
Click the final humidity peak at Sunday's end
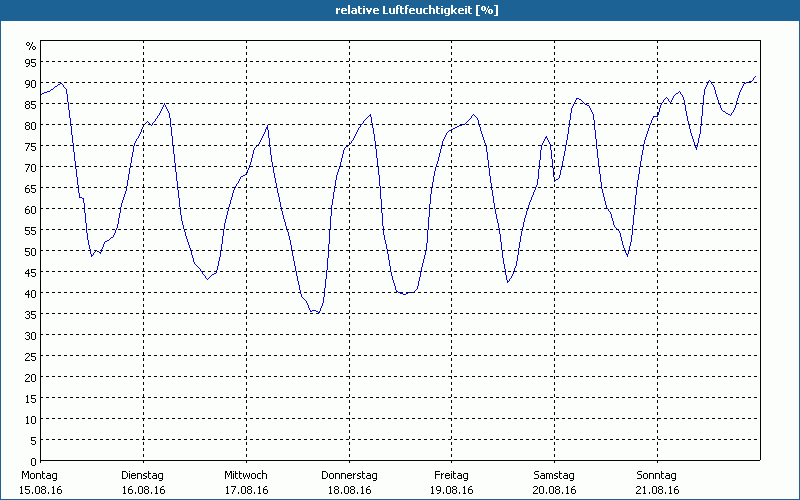point(755,77)
